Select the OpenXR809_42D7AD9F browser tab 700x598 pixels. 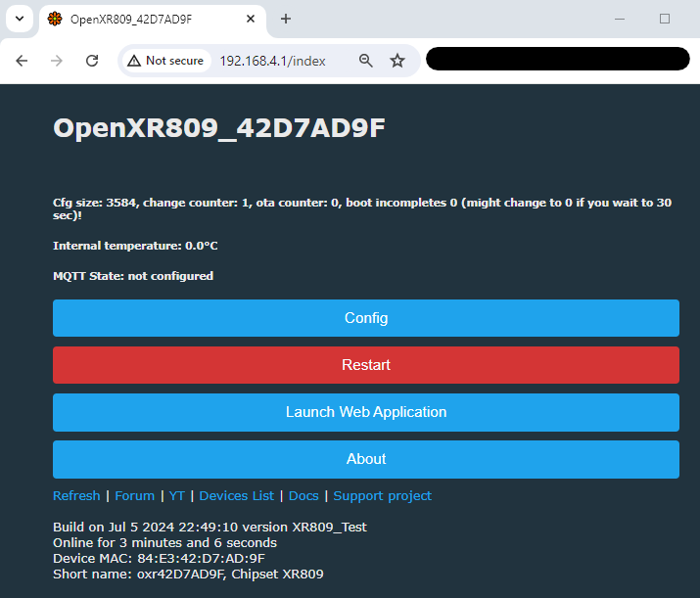[152, 20]
